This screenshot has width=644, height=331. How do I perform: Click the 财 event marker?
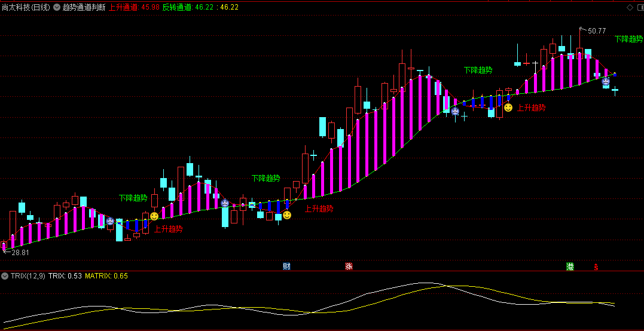coord(286,266)
